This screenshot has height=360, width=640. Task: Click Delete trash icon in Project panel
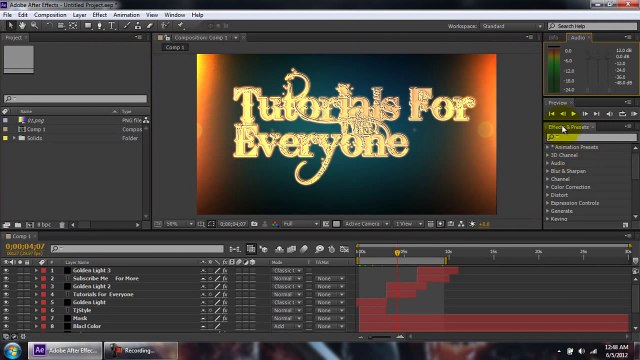coord(62,225)
